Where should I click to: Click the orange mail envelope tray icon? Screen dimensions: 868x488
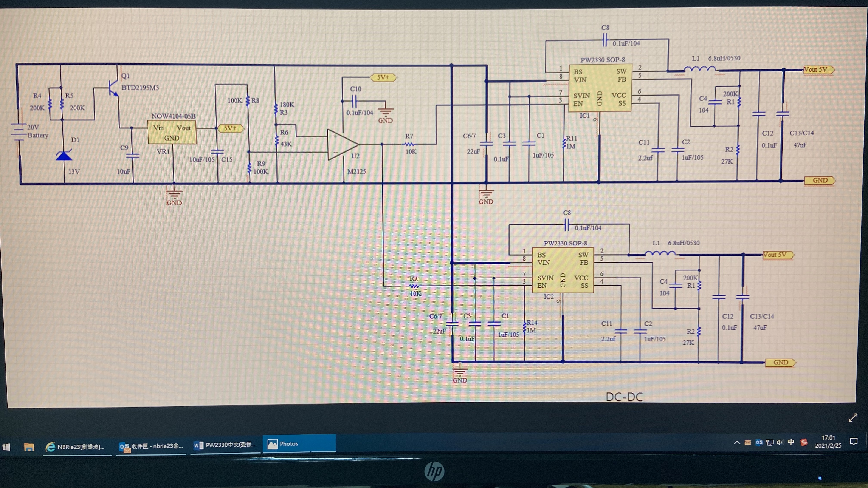tap(748, 443)
